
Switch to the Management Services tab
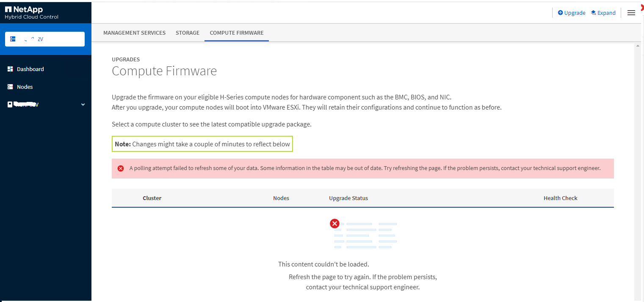134,33
